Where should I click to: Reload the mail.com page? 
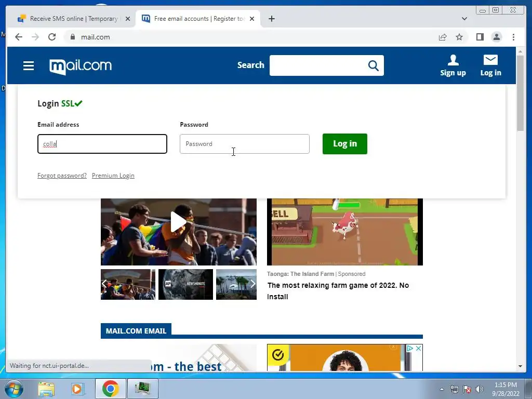[x=52, y=37]
